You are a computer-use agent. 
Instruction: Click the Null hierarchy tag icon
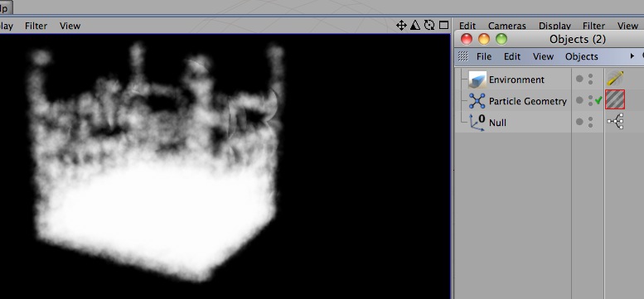[615, 122]
